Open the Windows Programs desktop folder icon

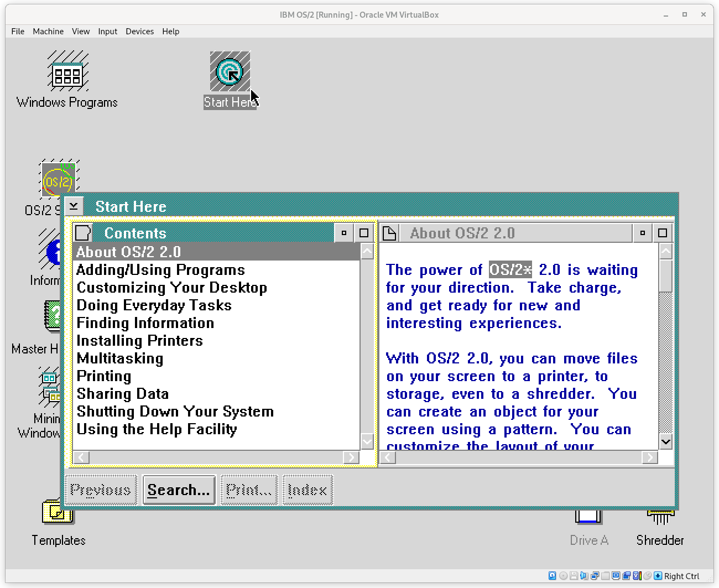(67, 71)
